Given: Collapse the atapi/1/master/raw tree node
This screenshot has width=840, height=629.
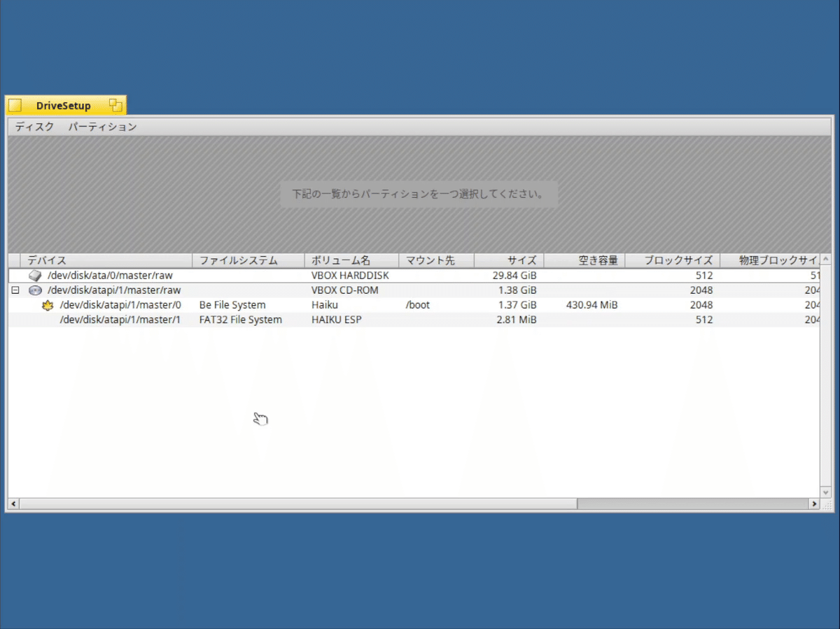Looking at the screenshot, I should pos(15,290).
